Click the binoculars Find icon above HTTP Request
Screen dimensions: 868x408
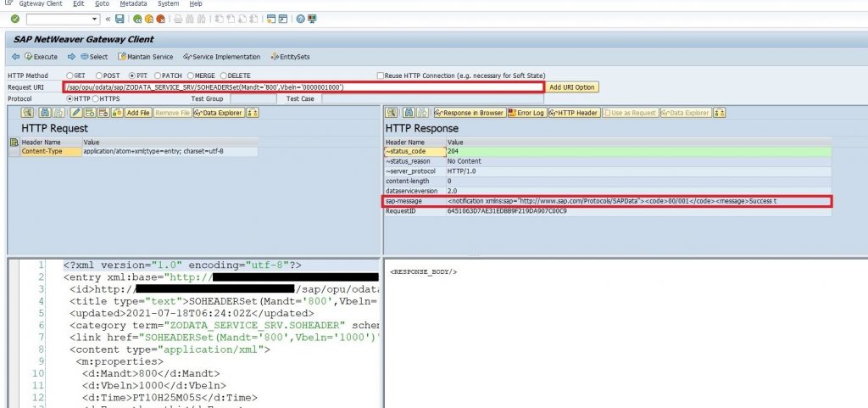(x=46, y=113)
